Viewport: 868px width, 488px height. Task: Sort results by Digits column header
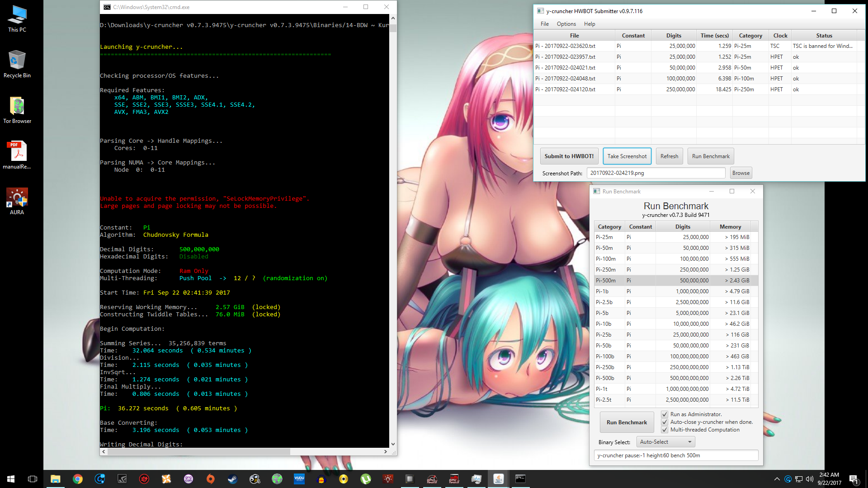674,35
